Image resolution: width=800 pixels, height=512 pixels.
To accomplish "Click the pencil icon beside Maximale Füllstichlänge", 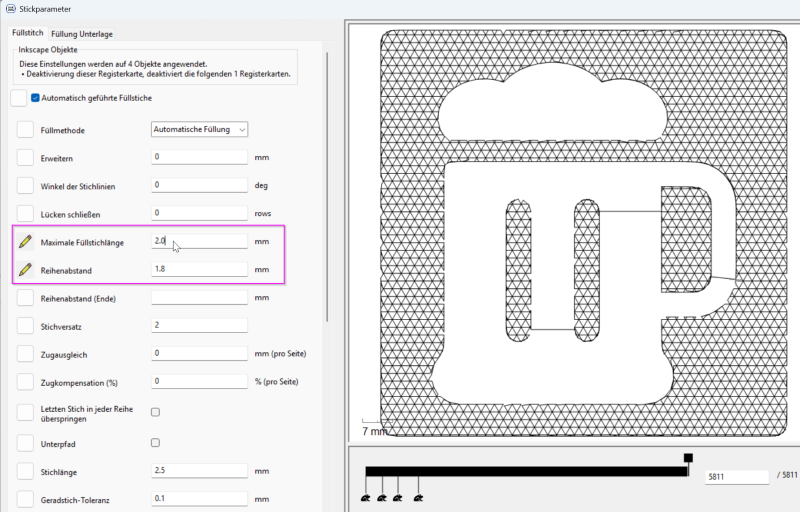I will click(x=25, y=242).
